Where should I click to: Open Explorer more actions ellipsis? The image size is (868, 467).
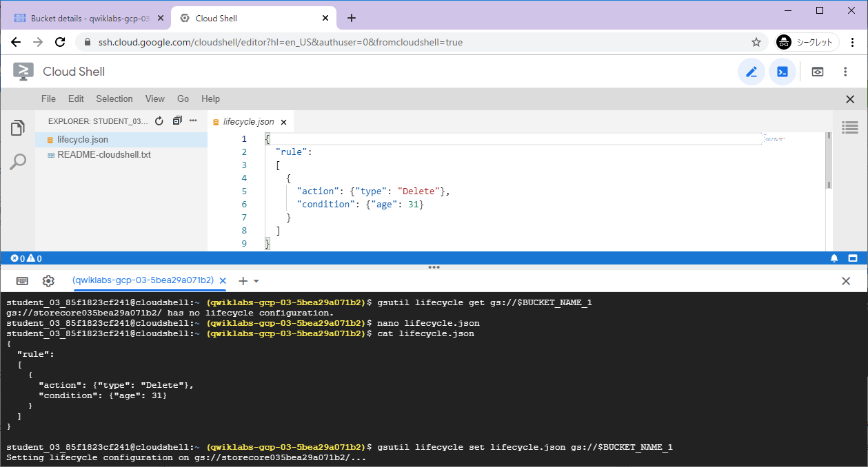pyautogui.click(x=193, y=121)
